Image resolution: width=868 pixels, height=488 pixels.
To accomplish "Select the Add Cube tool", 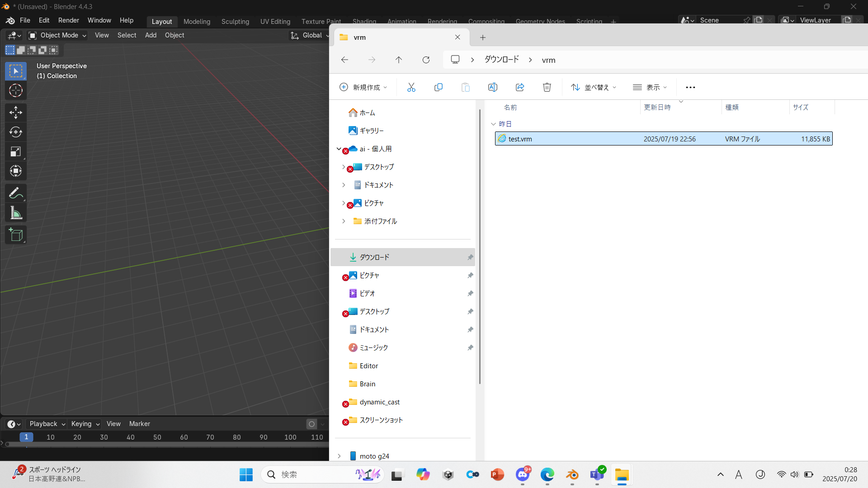I will [x=16, y=235].
